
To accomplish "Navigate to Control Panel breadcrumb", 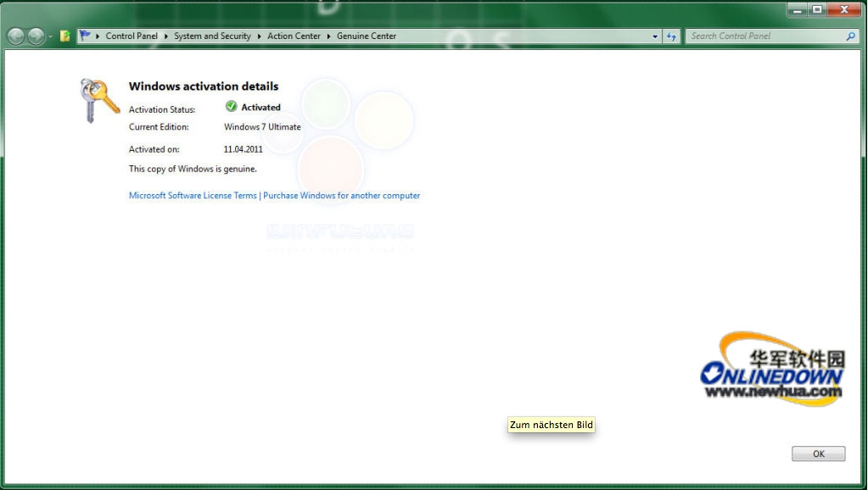I will click(132, 36).
